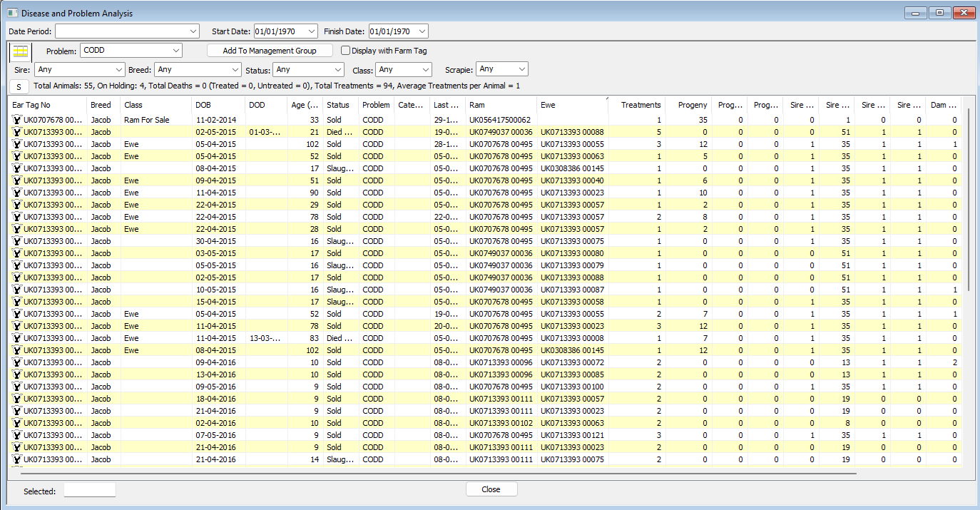Image resolution: width=980 pixels, height=510 pixels.
Task: Click the yellow grid view icon
Action: [x=20, y=51]
